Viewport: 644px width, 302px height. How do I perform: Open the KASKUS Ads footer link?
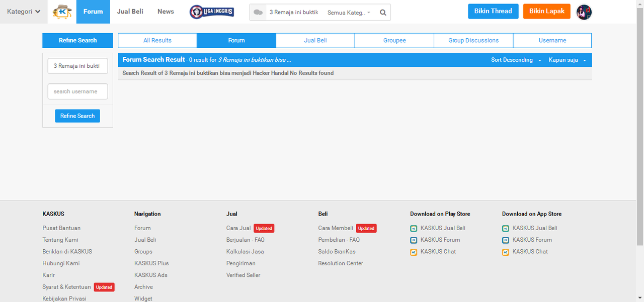point(151,275)
